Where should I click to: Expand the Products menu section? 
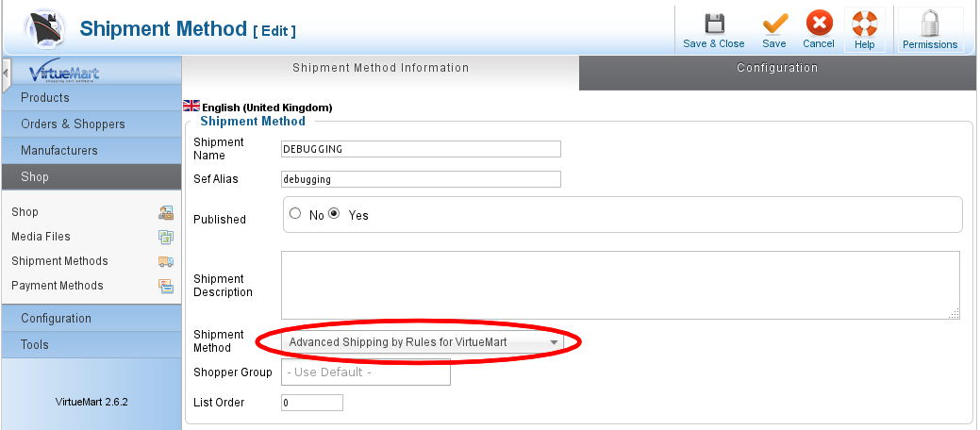91,98
